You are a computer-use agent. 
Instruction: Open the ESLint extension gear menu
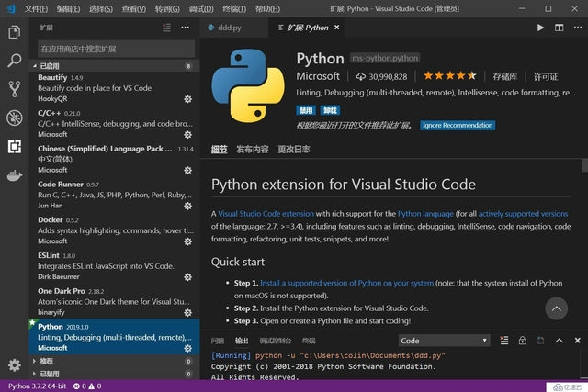tap(187, 277)
